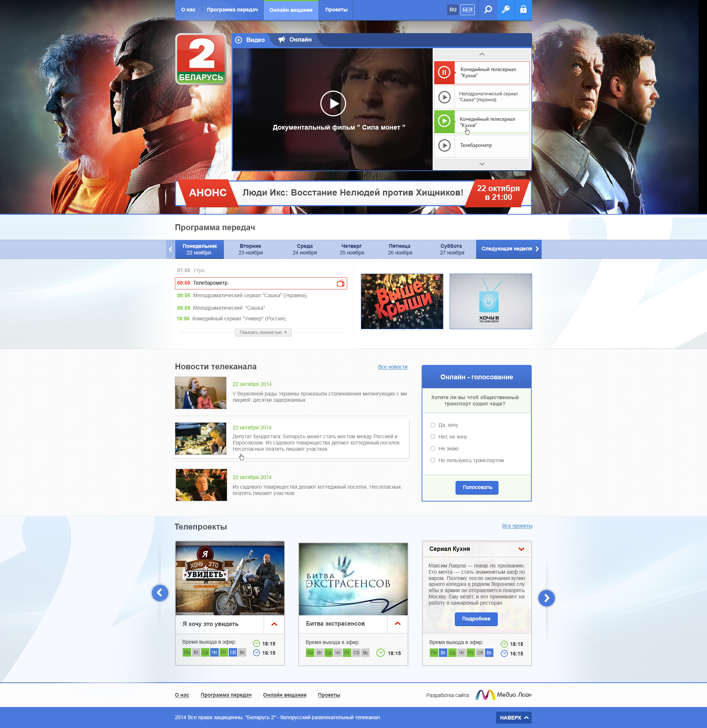Open the Люди Икс announcement banner
Viewport: 707px width, 728px height.
tap(353, 193)
